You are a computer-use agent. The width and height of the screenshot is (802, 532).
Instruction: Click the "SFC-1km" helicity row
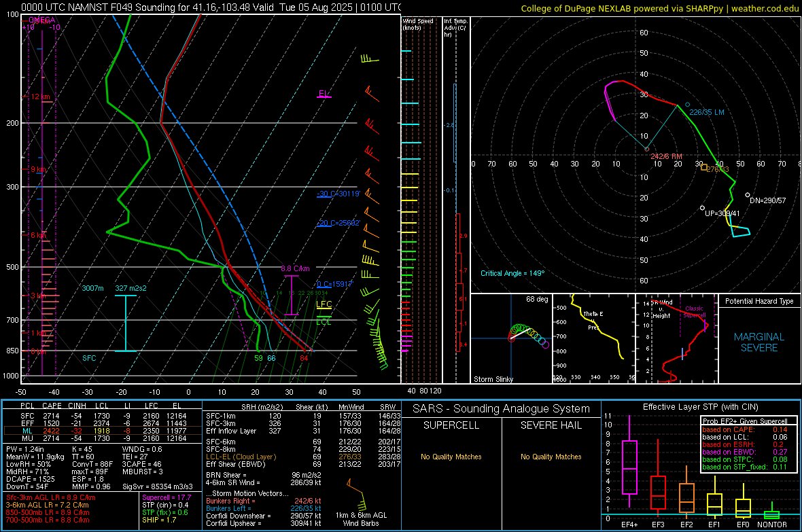303,416
